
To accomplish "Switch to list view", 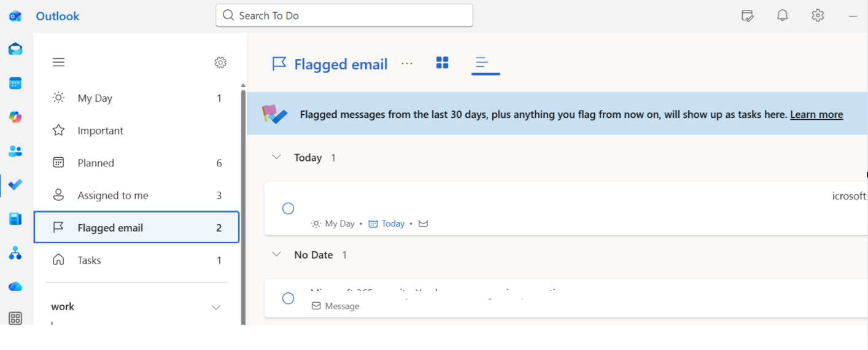I will (x=482, y=63).
